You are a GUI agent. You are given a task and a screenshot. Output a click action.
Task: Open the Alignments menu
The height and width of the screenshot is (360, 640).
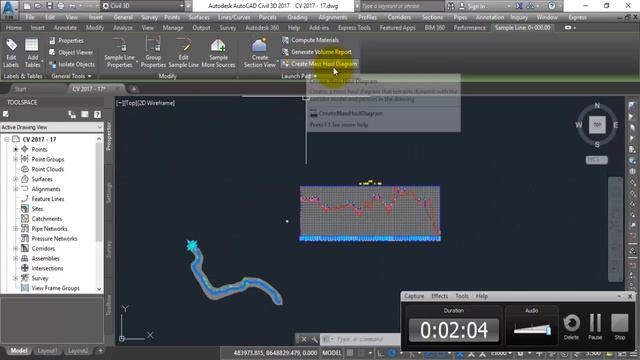tap(333, 18)
